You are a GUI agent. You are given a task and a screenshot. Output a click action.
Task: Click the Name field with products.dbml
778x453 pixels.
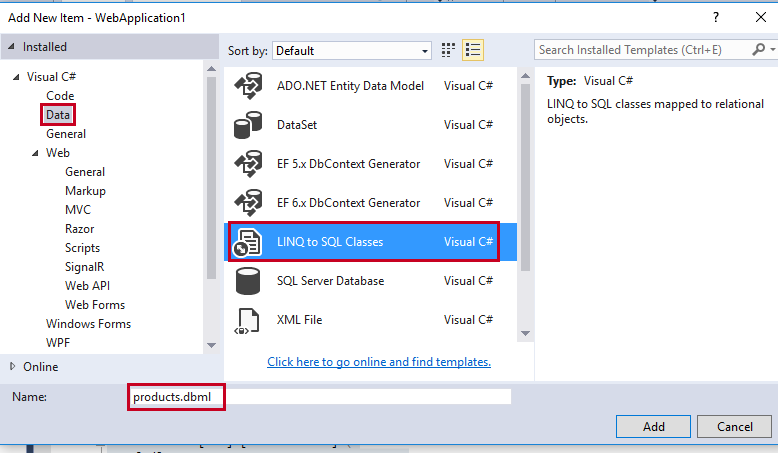pos(320,397)
